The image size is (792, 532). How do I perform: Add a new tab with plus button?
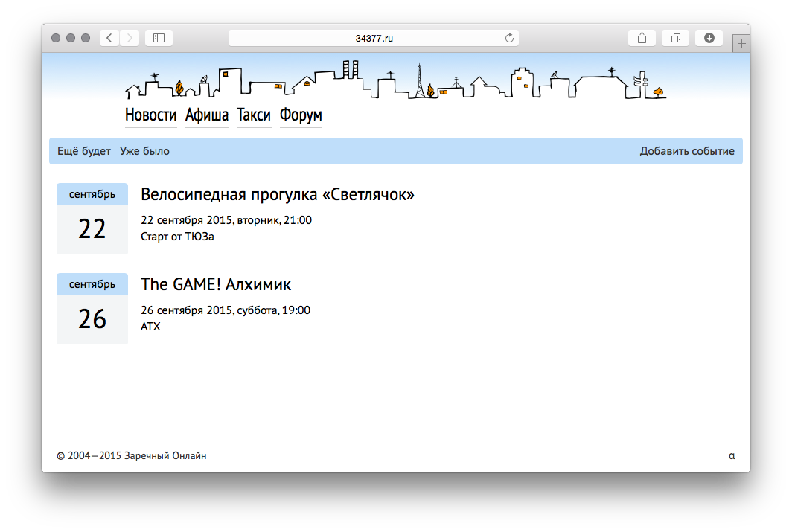741,44
